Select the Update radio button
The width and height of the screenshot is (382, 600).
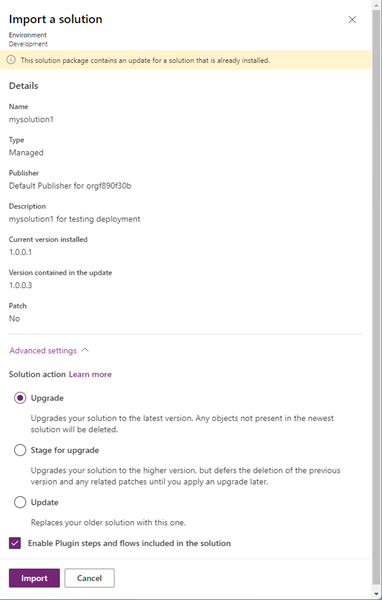[20, 502]
